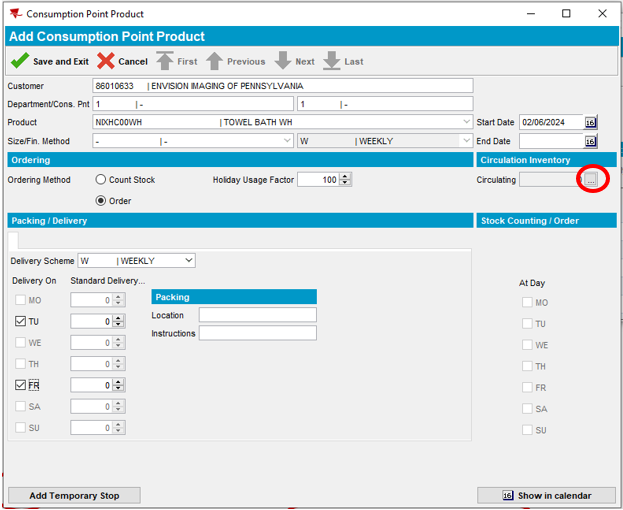Click the Show in calendar button

tap(546, 496)
